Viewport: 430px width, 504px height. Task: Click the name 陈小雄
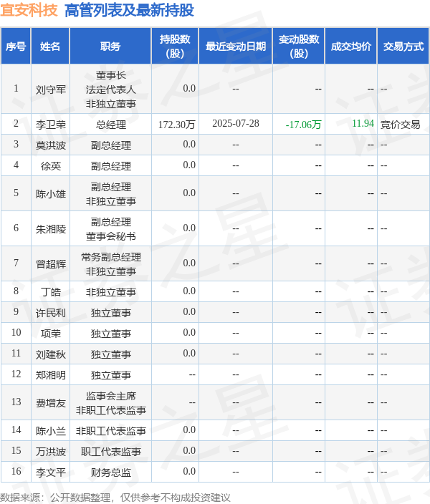click(51, 194)
